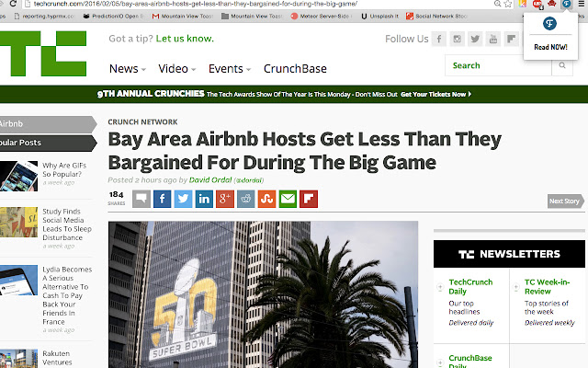This screenshot has height=368, width=588.
Task: Open TechCrunch YouTube follow icon
Action: coord(493,39)
